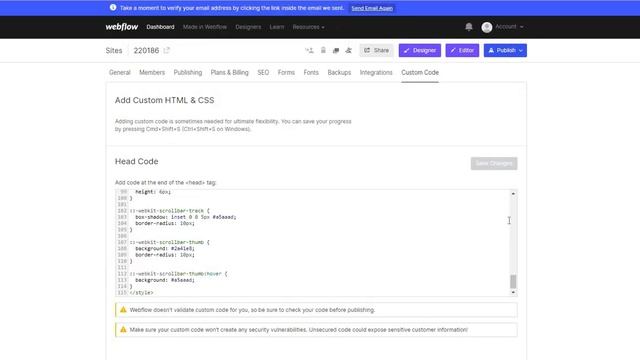640x360 pixels.
Task: Click the code editor scrollbar thumb
Action: (x=513, y=281)
